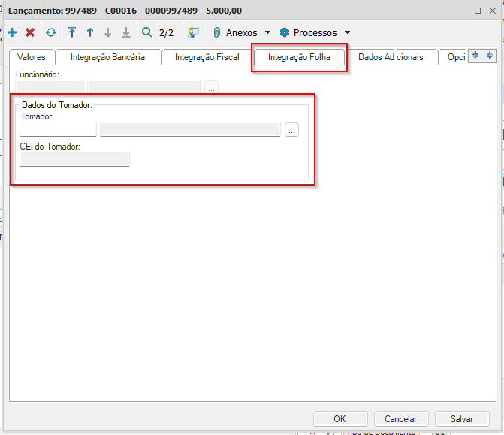Click the Tomador code input field
The image size is (504, 435).
click(x=58, y=129)
